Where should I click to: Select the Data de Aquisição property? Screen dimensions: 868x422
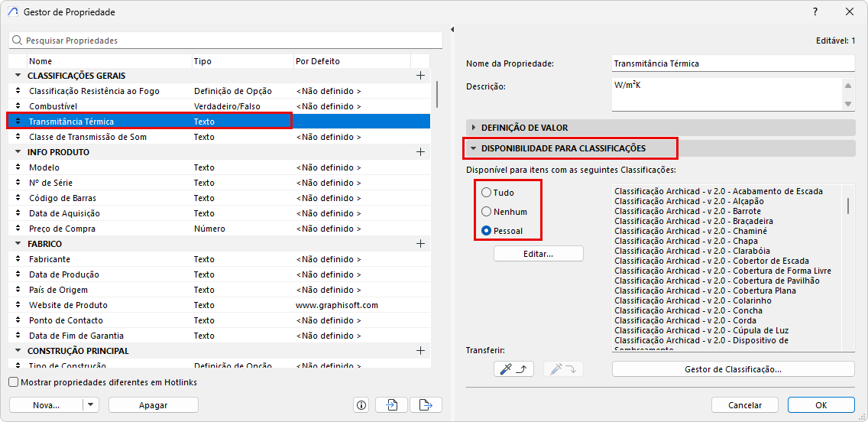(x=220, y=213)
